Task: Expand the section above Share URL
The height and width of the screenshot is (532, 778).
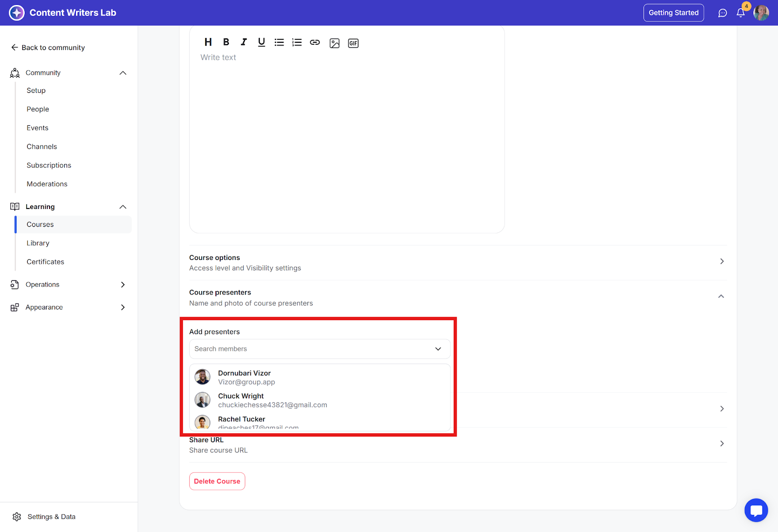Action: tap(722, 409)
